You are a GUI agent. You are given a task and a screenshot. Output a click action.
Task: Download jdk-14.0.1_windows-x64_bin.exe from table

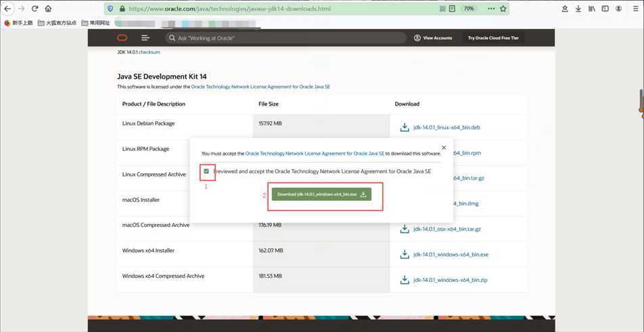(x=451, y=255)
